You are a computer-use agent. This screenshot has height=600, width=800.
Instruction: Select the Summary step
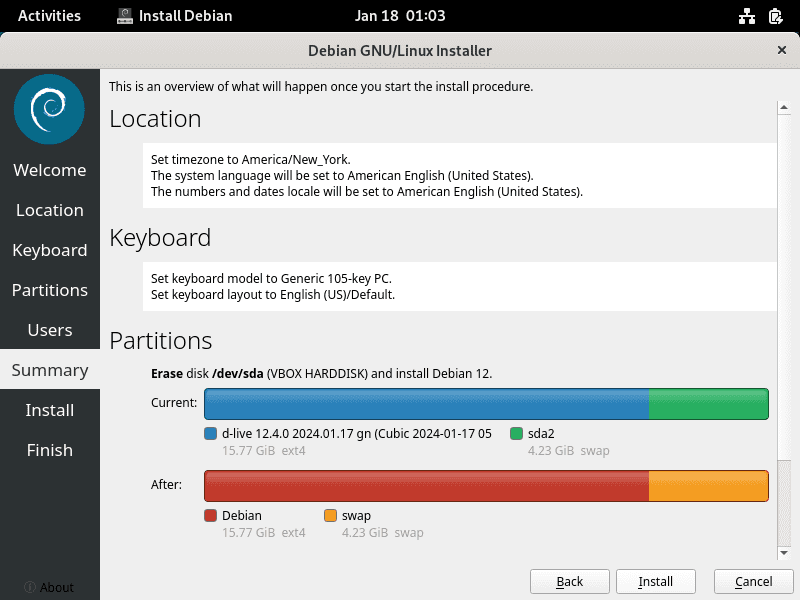tap(50, 370)
